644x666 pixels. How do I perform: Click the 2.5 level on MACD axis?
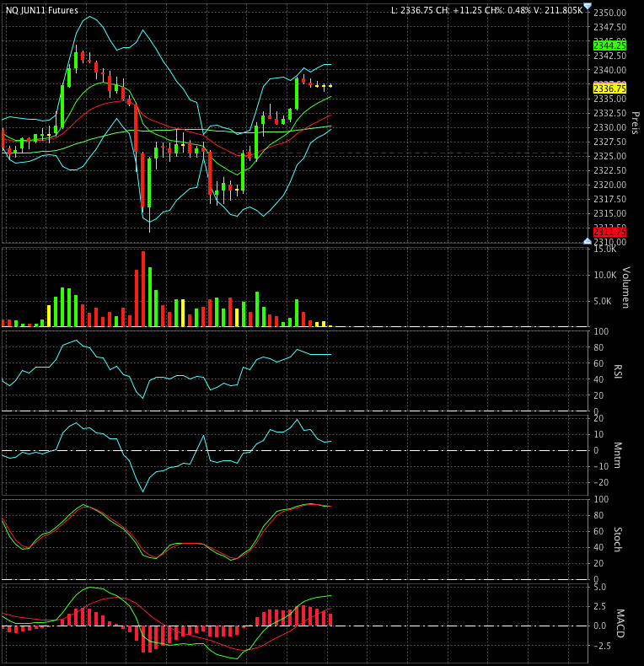coord(600,606)
